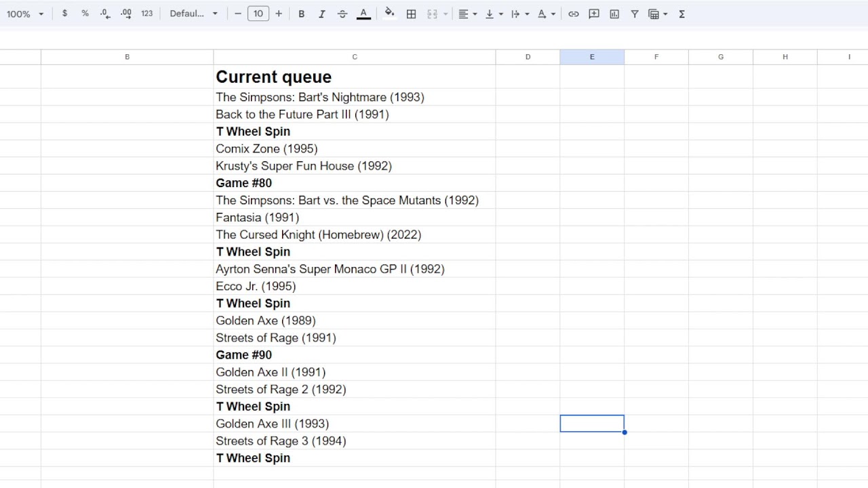Toggle bold formatting in toolbar
The width and height of the screenshot is (868, 488).
coord(301,14)
